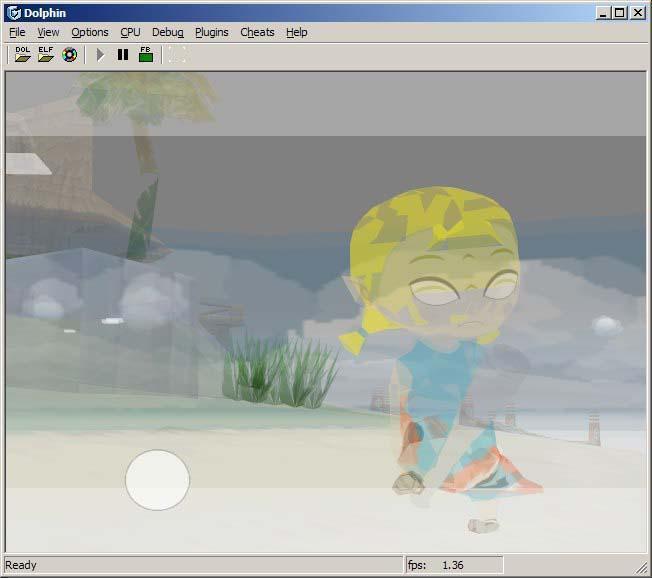Open the Help menu
The image size is (652, 578).
[x=296, y=32]
